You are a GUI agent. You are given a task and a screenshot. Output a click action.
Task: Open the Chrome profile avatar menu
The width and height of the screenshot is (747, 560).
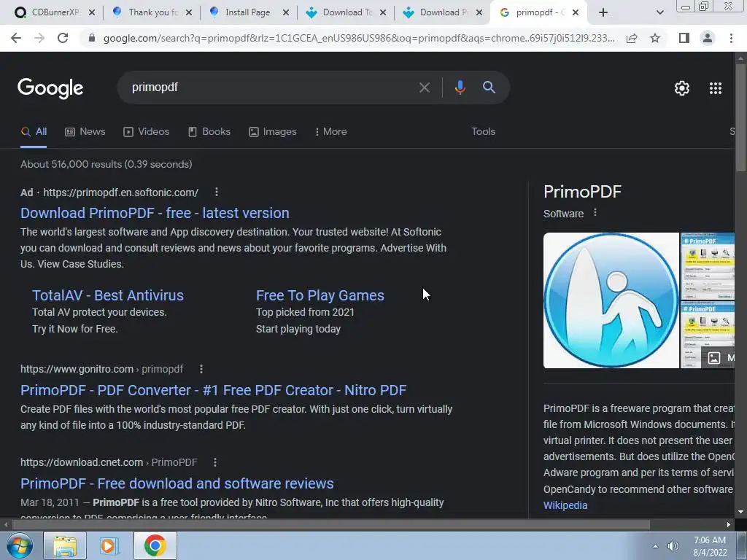tap(708, 38)
